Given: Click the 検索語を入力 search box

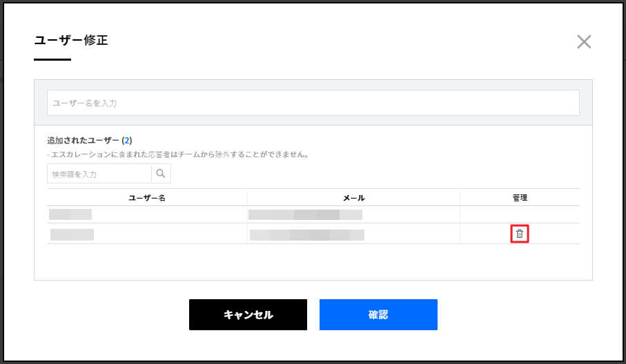Looking at the screenshot, I should point(99,174).
